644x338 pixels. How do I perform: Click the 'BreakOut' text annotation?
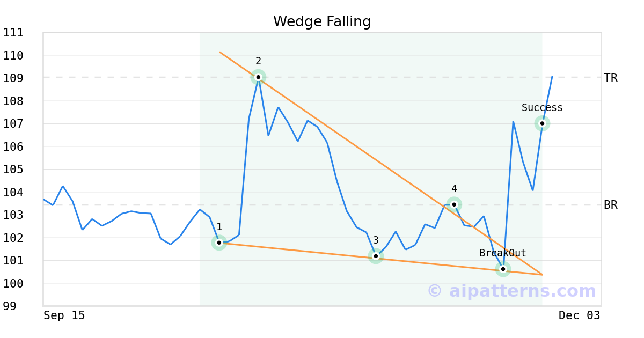pyautogui.click(x=502, y=253)
